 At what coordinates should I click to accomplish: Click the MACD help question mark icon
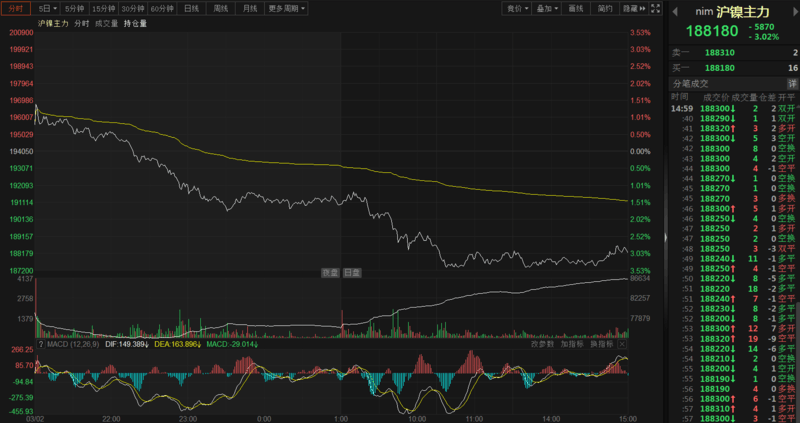point(41,344)
